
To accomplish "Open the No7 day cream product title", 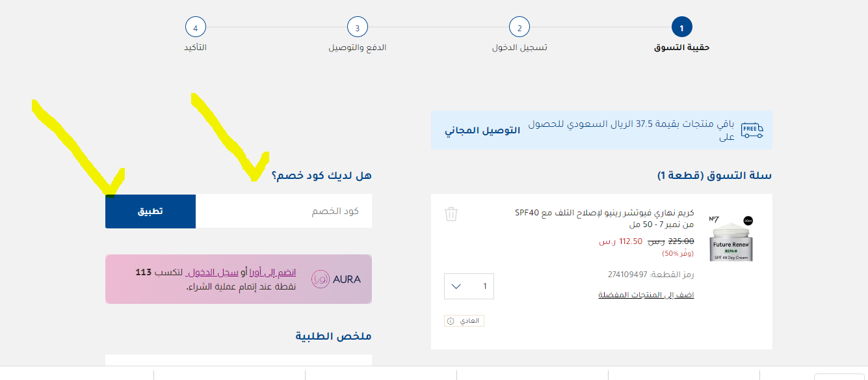I will coord(604,219).
